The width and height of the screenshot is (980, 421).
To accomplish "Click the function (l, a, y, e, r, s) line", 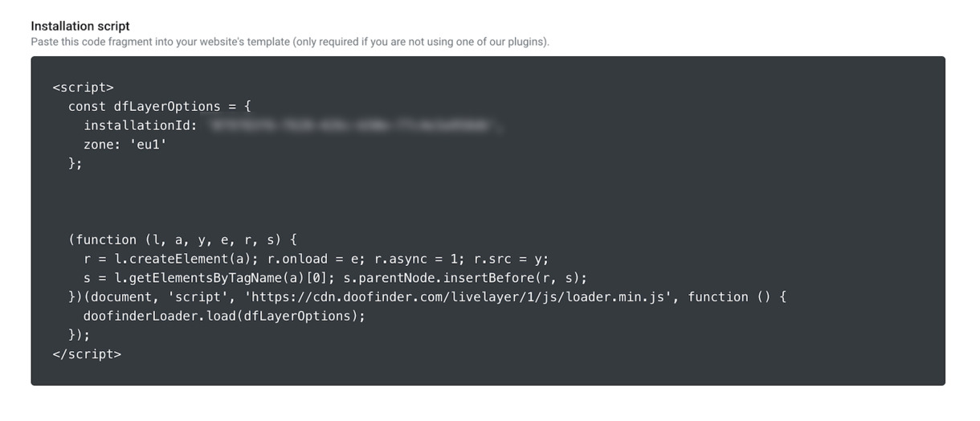I will [183, 239].
